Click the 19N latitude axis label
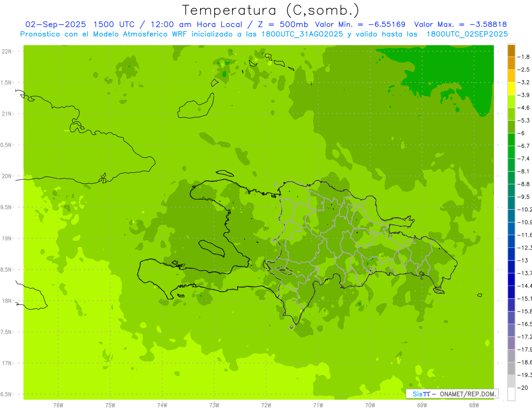Screen dimensions: 532x411 tap(7, 239)
